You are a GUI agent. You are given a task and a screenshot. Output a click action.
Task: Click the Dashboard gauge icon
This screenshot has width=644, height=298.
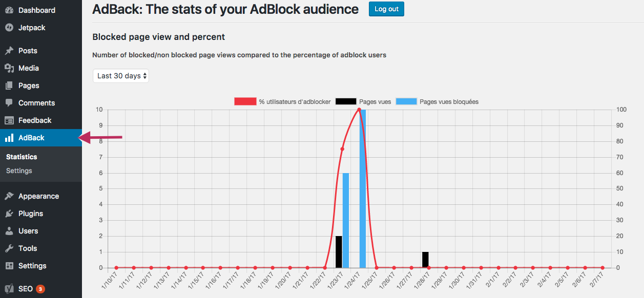pos(9,10)
